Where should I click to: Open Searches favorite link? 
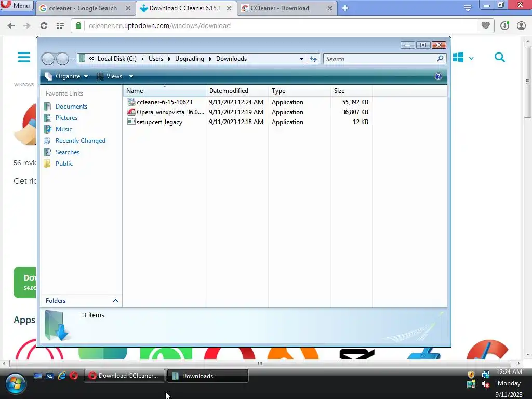point(68,152)
